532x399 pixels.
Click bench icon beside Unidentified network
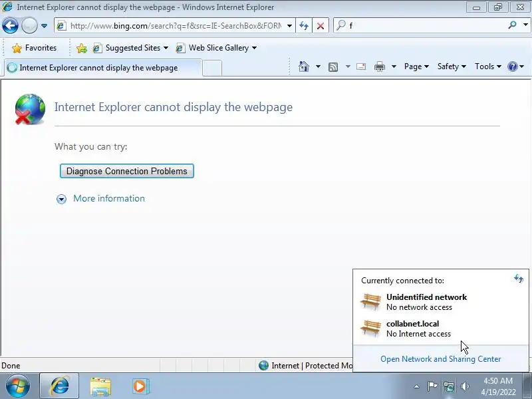(x=370, y=301)
